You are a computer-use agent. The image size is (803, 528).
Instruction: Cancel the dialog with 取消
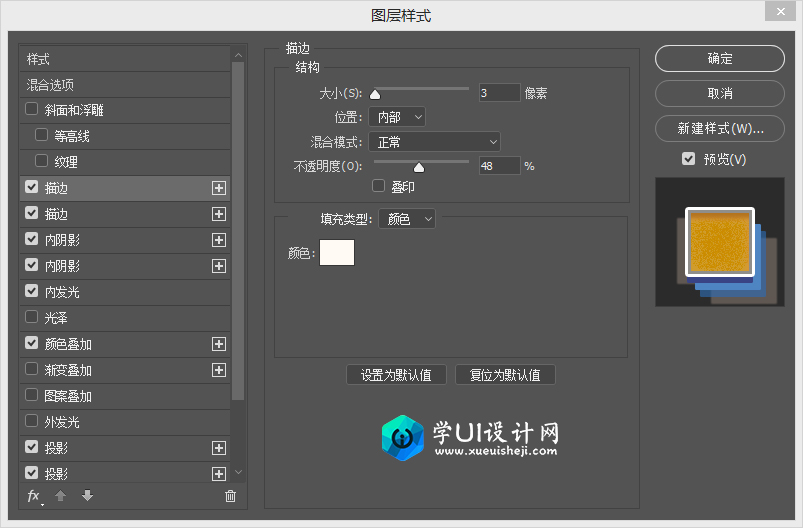[720, 93]
